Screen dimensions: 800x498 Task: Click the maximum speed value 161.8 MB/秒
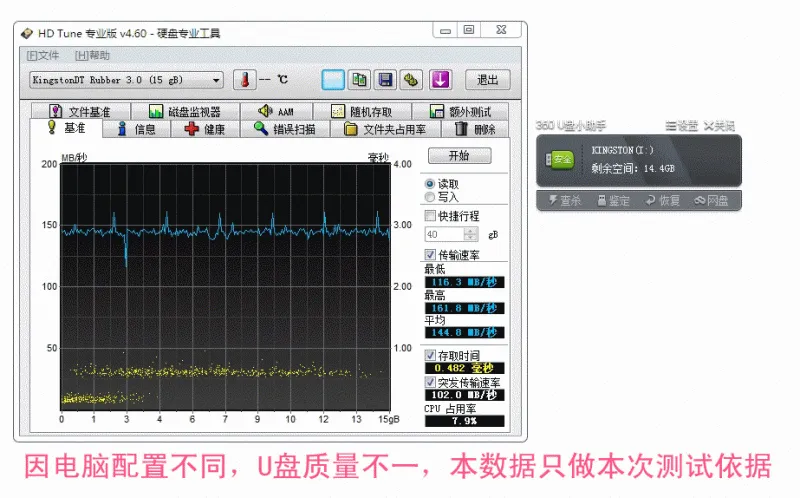pos(464,308)
